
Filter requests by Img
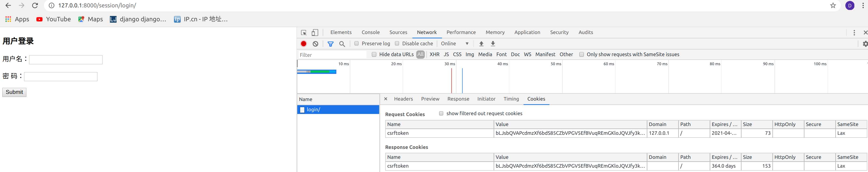469,55
